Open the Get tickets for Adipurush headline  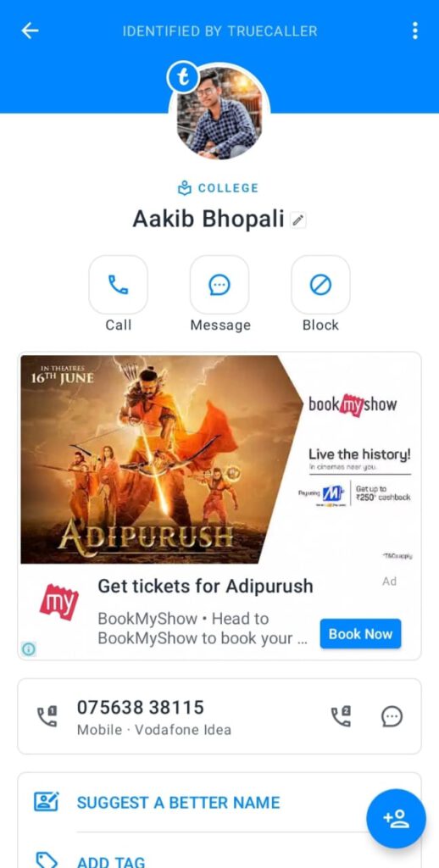pos(205,586)
